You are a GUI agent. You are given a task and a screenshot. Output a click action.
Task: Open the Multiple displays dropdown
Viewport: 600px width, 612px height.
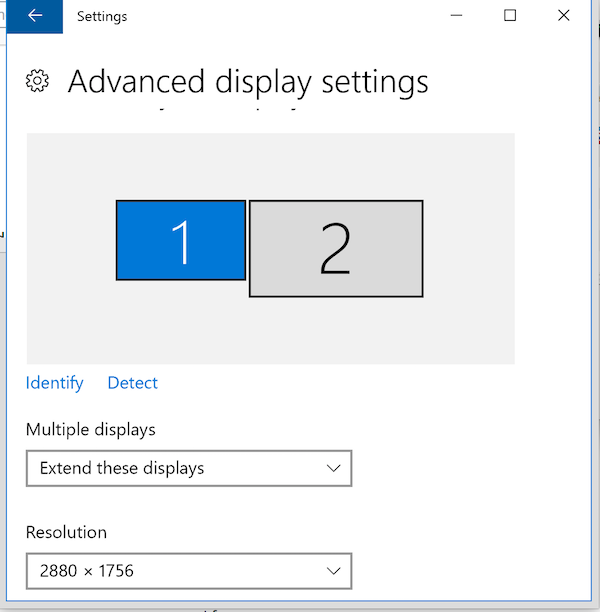pos(189,468)
